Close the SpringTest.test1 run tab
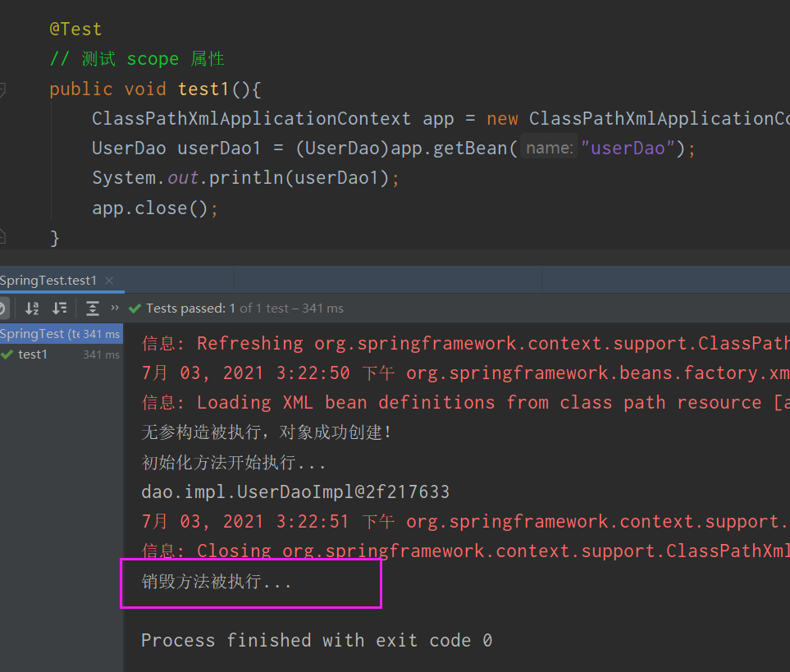Image resolution: width=790 pixels, height=672 pixels. (x=109, y=281)
